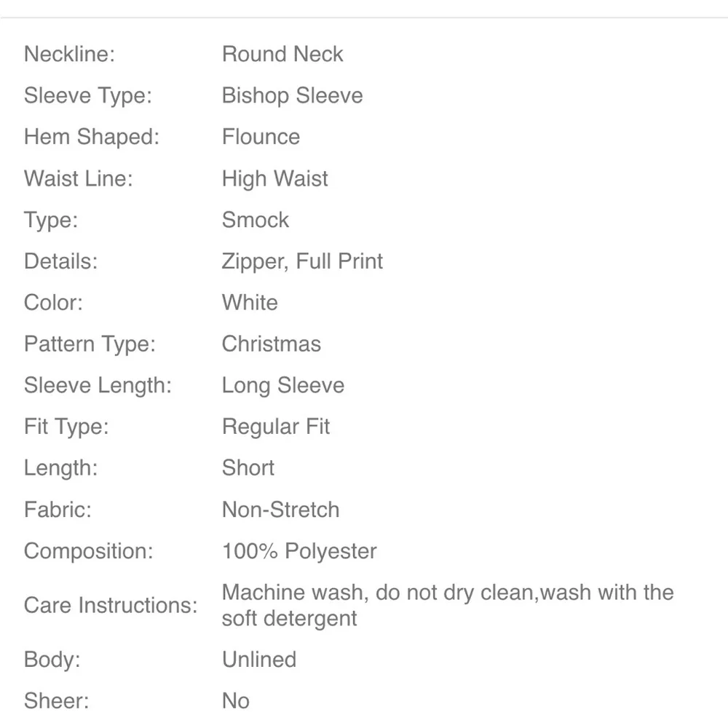Viewport: 728px width, 728px height.
Task: Click the "Flounce" hem value
Action: click(x=261, y=137)
